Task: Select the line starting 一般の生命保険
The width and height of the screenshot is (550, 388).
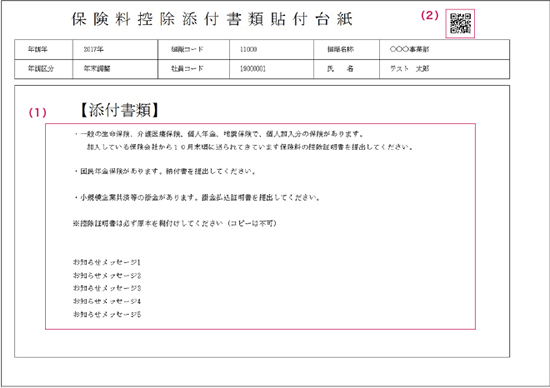Action: [219, 134]
